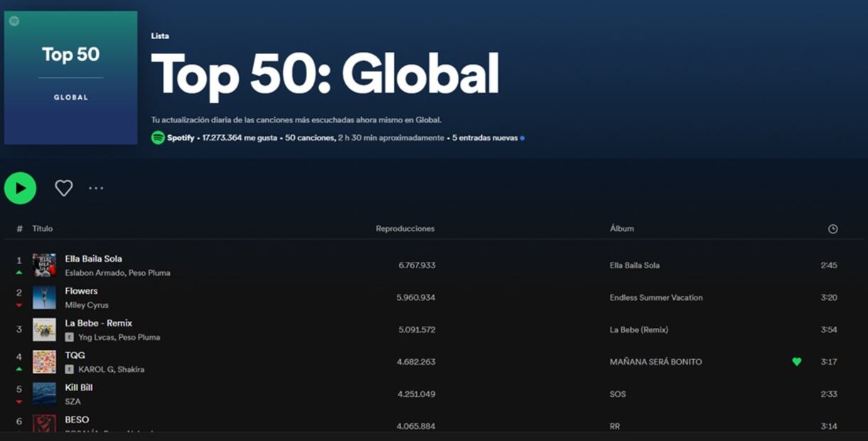Click the Álbum column header
The image size is (868, 441).
coord(621,228)
